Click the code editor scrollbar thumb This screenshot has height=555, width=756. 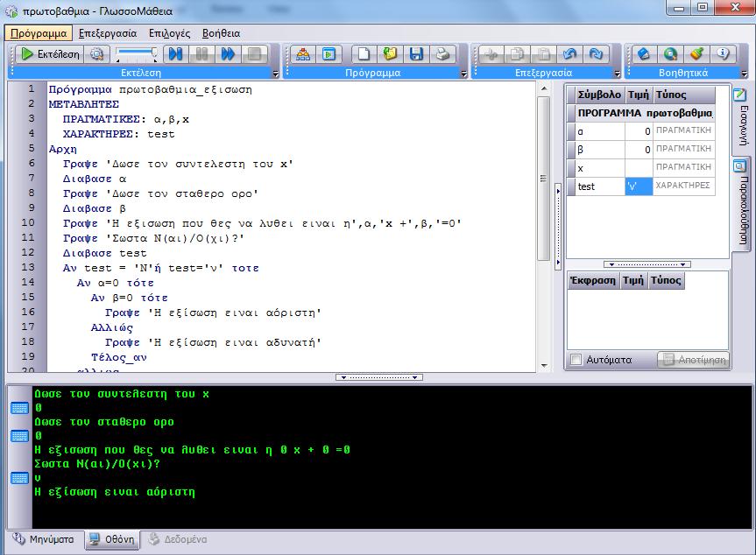click(x=543, y=179)
